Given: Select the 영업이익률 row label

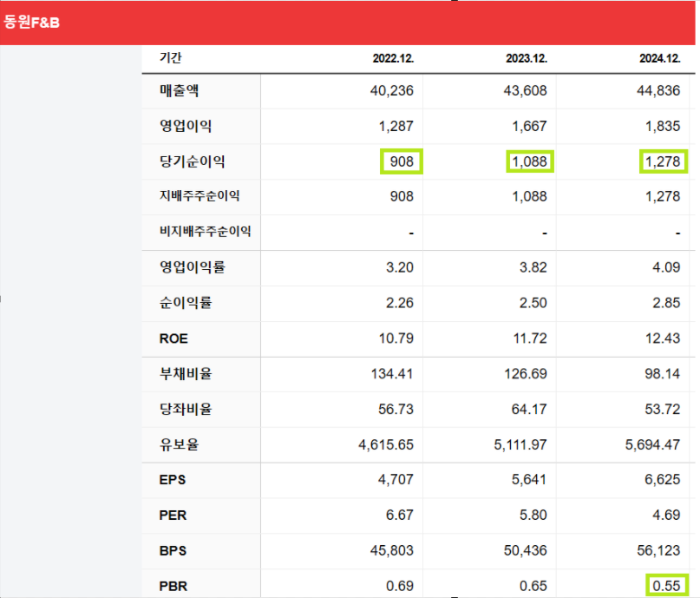Looking at the screenshot, I should tap(193, 267).
